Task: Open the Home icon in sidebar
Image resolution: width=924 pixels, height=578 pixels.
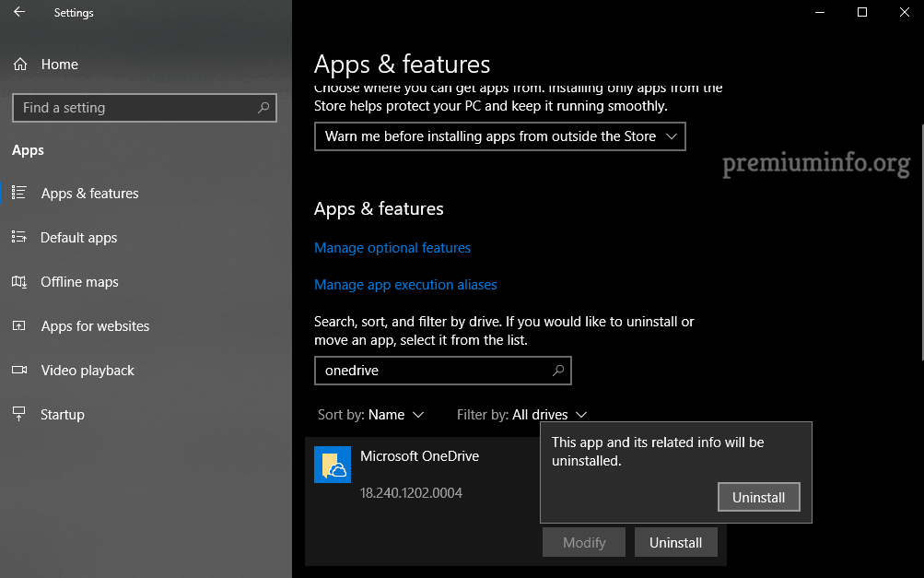Action: coord(20,65)
